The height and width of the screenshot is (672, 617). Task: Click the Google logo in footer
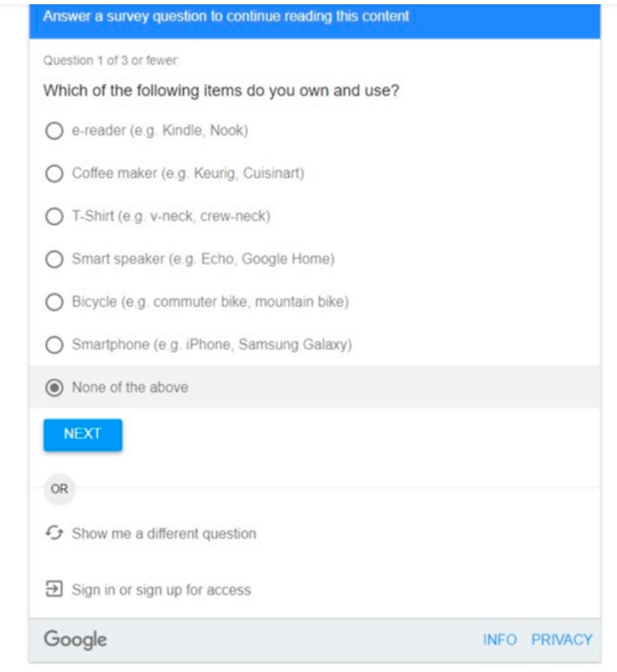pyautogui.click(x=75, y=640)
